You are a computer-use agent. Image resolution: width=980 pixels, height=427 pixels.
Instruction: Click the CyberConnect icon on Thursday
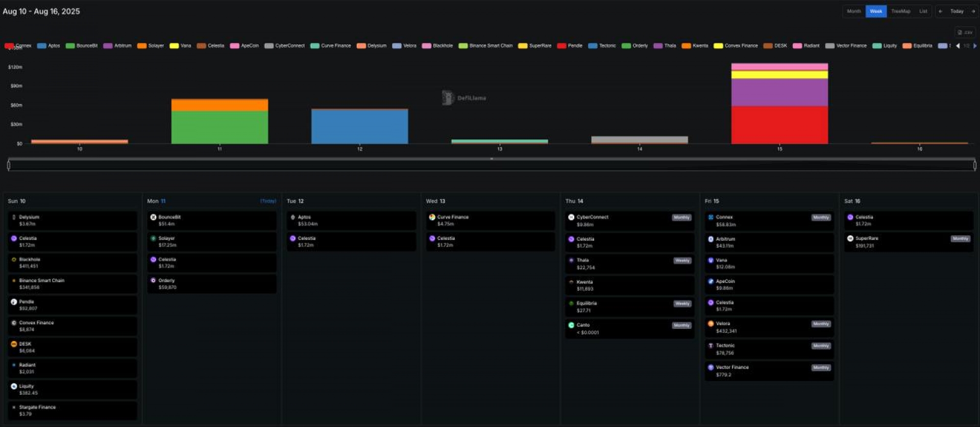click(571, 217)
